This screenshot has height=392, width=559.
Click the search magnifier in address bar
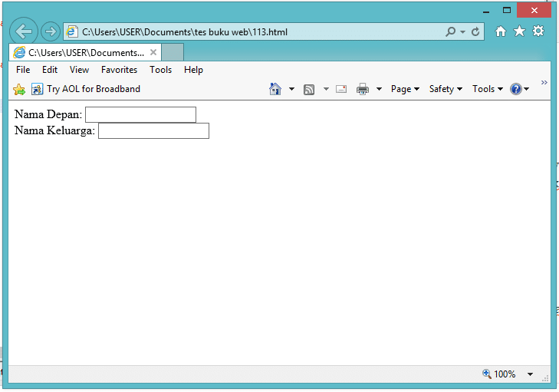[x=451, y=31]
